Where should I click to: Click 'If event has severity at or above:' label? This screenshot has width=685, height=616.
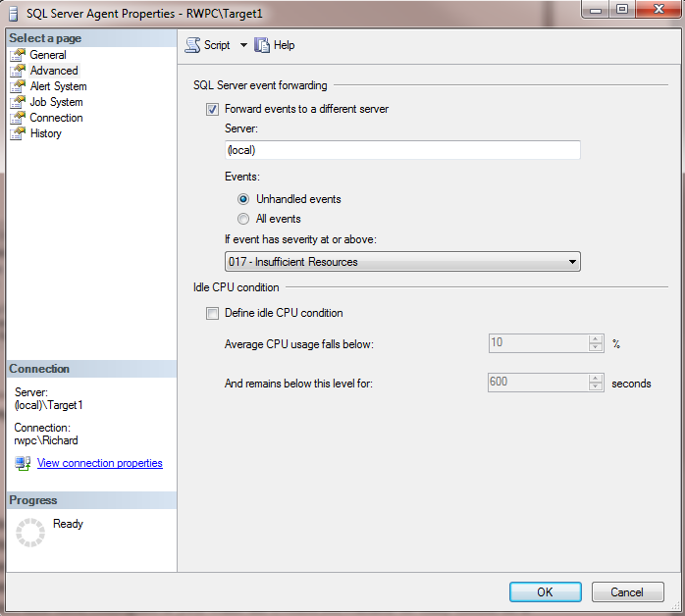(300, 239)
